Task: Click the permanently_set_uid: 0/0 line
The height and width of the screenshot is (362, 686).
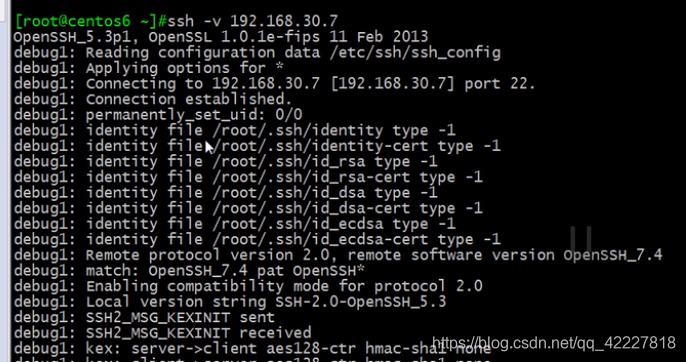Action: pyautogui.click(x=158, y=115)
